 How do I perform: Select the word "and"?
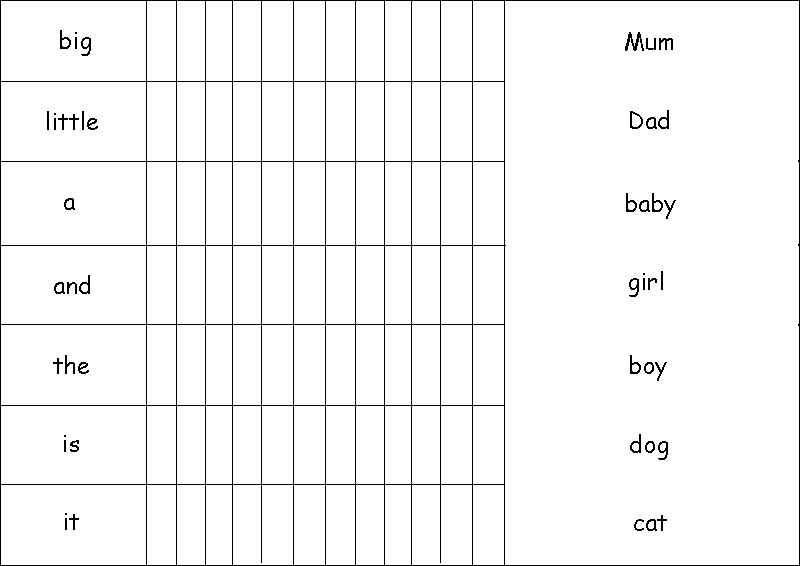[x=72, y=286]
